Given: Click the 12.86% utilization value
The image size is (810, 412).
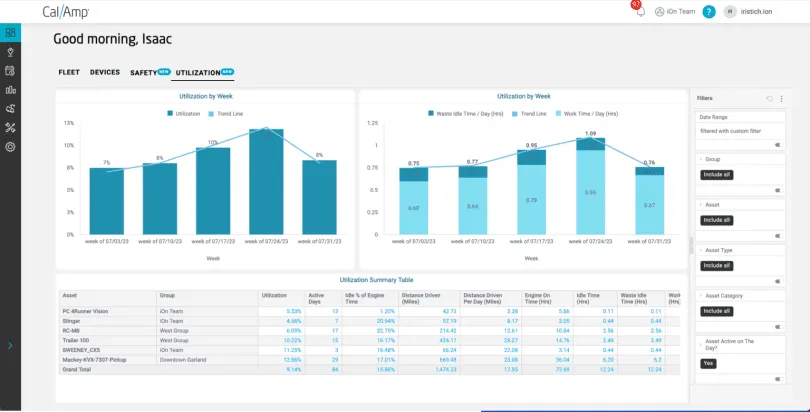Looking at the screenshot, I should click(x=292, y=360).
